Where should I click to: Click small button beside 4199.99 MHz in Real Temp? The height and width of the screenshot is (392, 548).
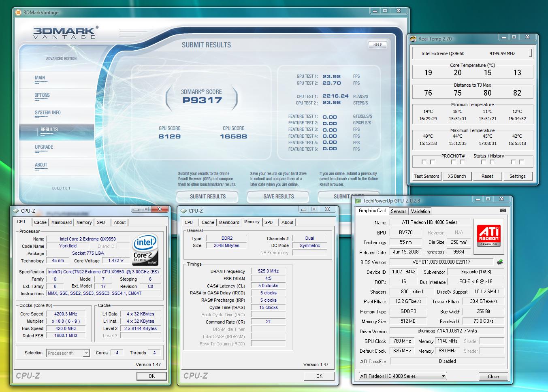pyautogui.click(x=530, y=53)
